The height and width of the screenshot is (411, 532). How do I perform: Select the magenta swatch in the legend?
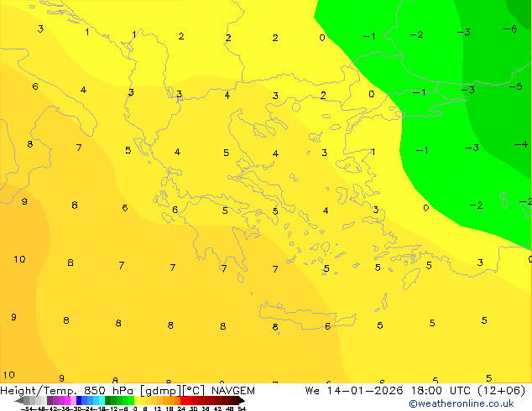coord(67,400)
